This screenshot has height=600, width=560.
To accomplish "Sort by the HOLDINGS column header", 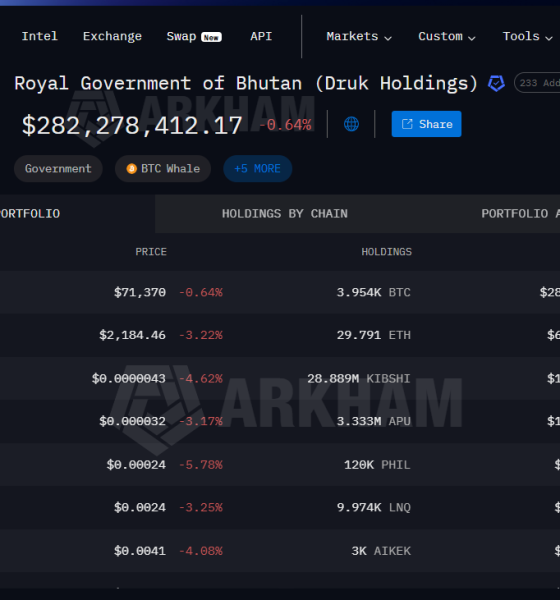I will 387,252.
